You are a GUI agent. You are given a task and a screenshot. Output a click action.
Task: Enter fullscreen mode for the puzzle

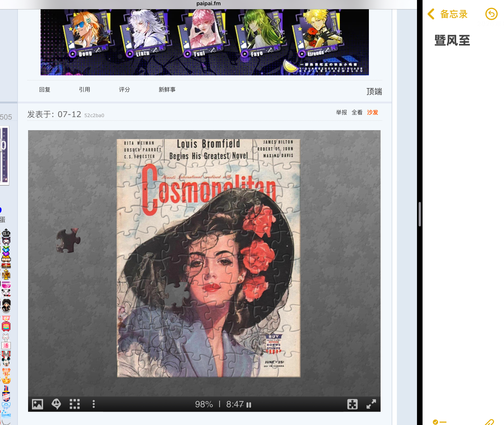371,404
